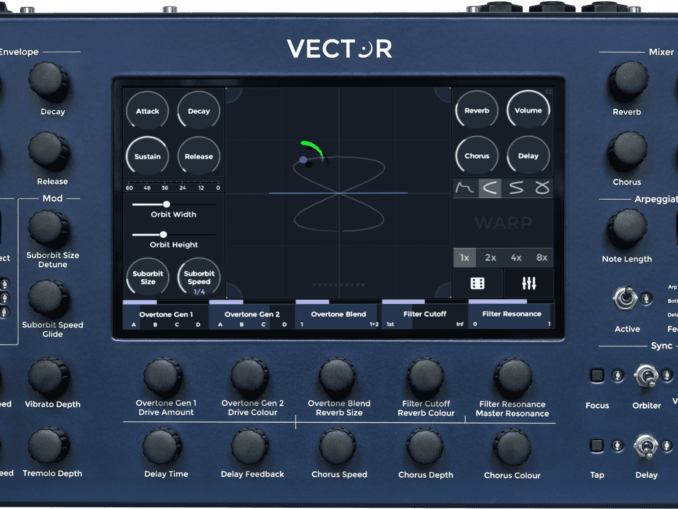Screen dimensions: 678x509
Task: Click the on-screen Chorus dial
Action: coord(477,156)
